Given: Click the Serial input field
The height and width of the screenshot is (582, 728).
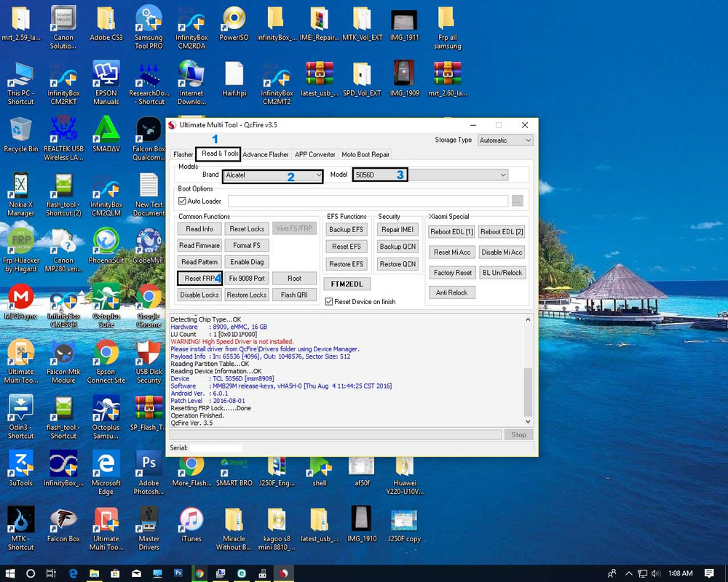Looking at the screenshot, I should tap(216, 448).
